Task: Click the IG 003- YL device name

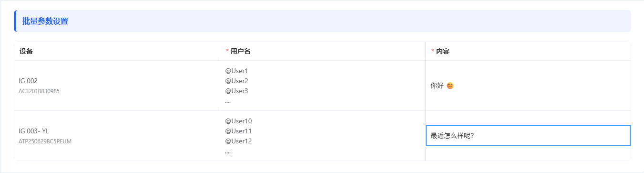Action: [34, 131]
